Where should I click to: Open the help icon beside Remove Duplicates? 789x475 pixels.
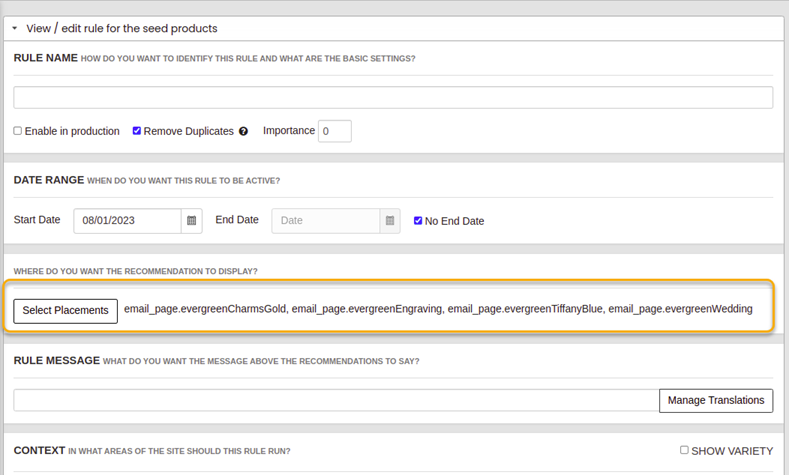[x=243, y=132]
